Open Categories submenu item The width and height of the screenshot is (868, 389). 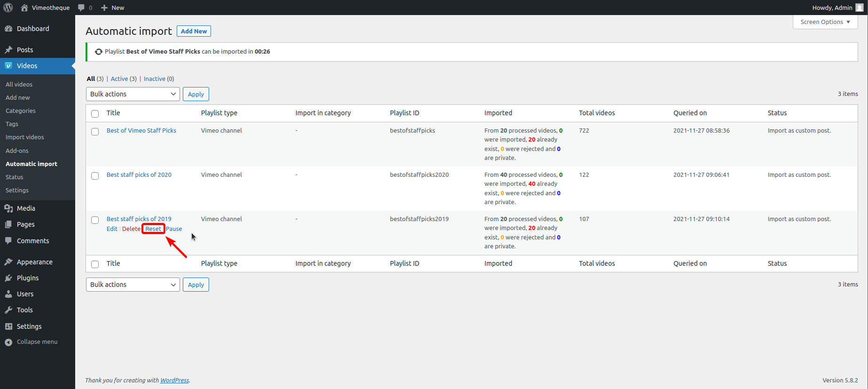click(21, 111)
